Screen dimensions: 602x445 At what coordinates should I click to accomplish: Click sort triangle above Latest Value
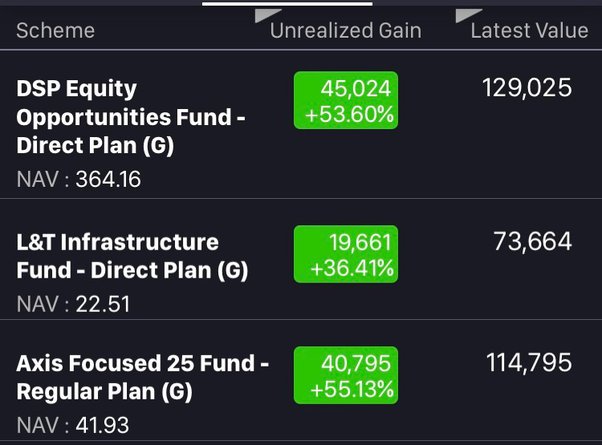[467, 14]
